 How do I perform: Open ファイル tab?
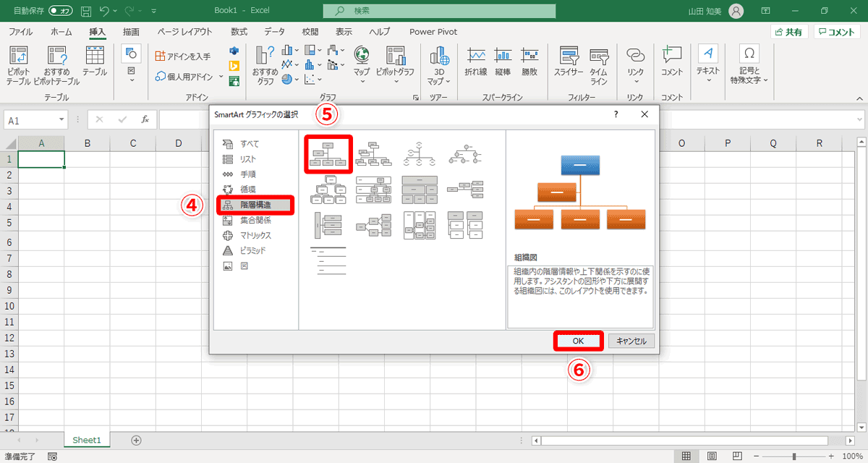[20, 32]
